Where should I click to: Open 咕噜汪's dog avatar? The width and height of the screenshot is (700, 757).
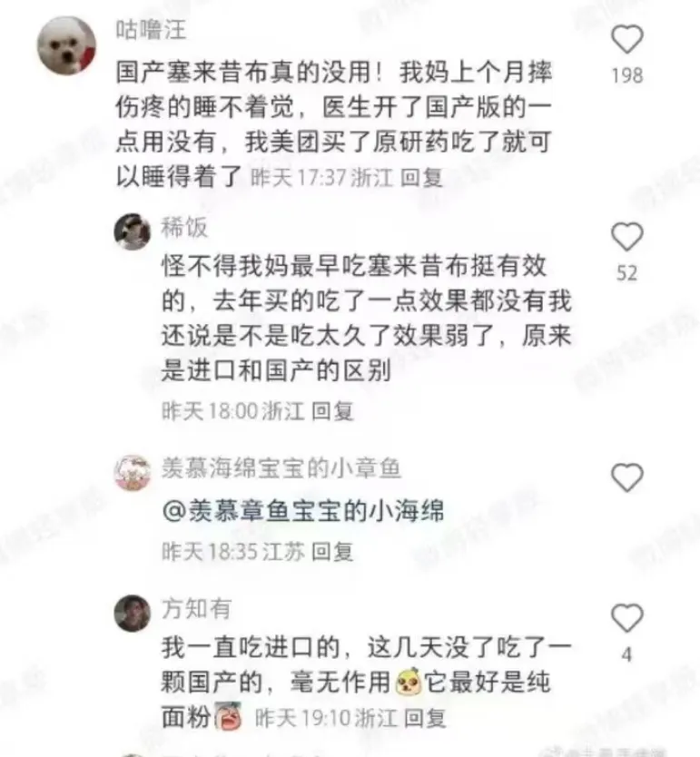tap(66, 46)
